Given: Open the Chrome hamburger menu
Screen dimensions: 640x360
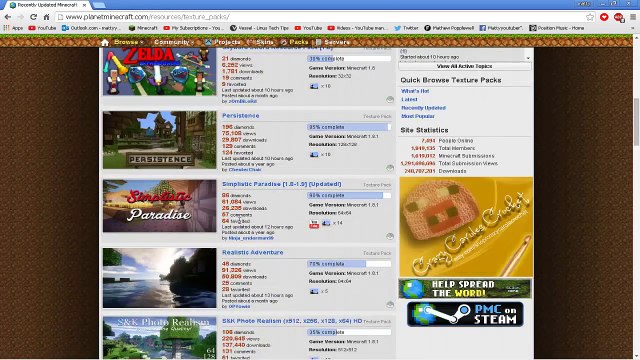Looking at the screenshot, I should [x=633, y=17].
